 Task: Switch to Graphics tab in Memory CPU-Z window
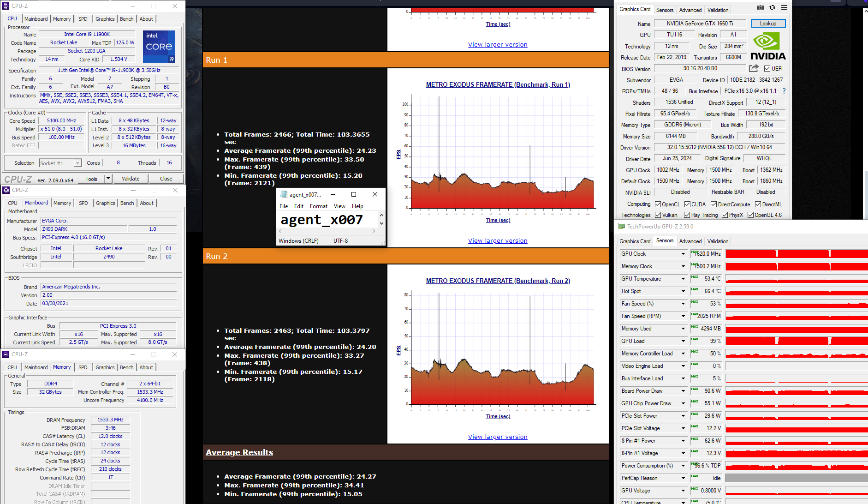[x=105, y=367]
